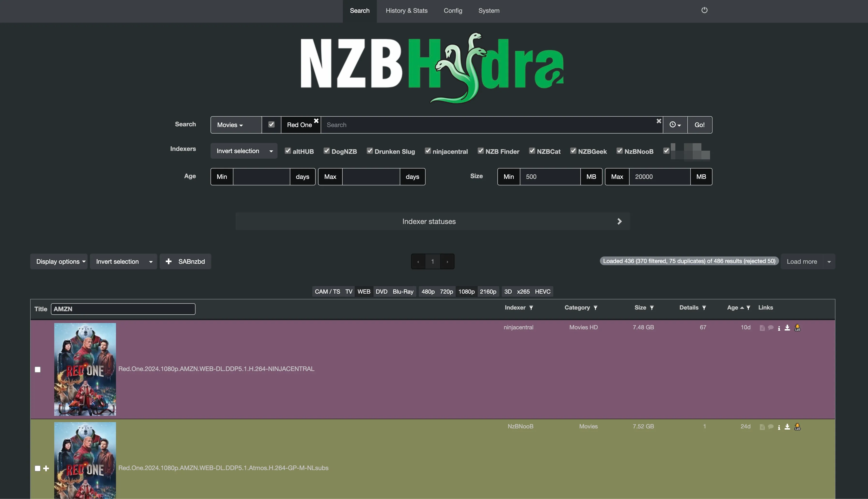The width and height of the screenshot is (868, 499).
Task: Download NZB icon for NzBNooB result
Action: (x=787, y=427)
